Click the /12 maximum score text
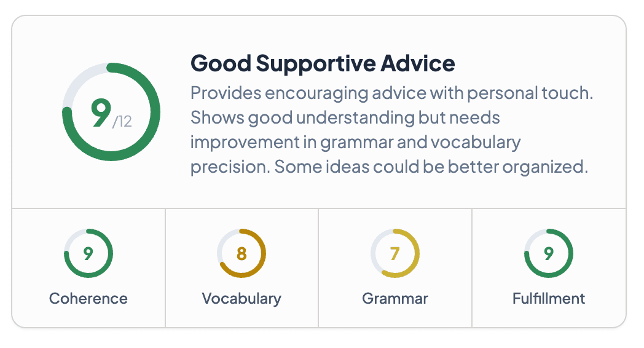644x348 pixels. (x=122, y=122)
